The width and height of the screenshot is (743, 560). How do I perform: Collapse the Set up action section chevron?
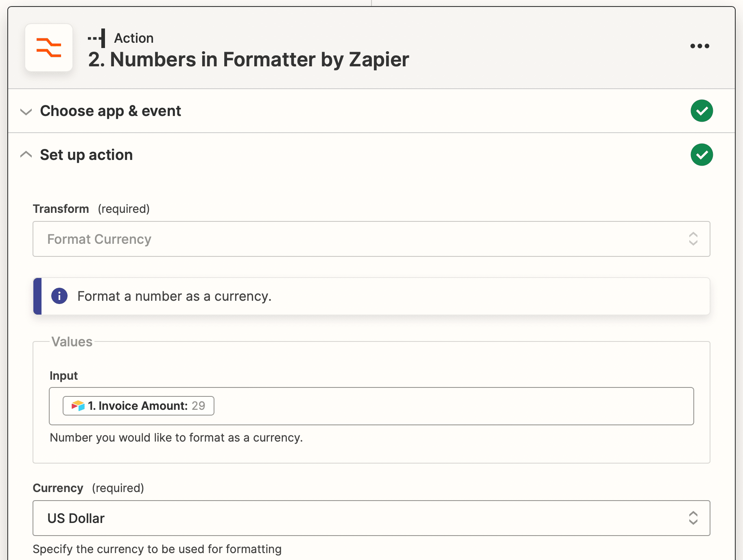coord(26,155)
